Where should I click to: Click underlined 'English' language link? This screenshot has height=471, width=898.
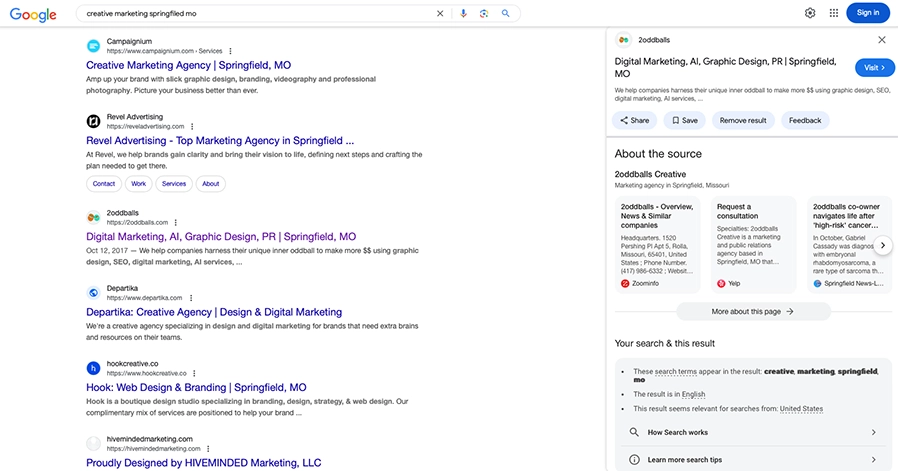click(x=694, y=394)
